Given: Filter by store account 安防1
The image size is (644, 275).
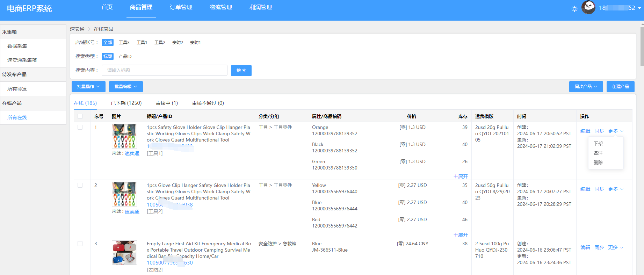Looking at the screenshot, I should tap(195, 42).
